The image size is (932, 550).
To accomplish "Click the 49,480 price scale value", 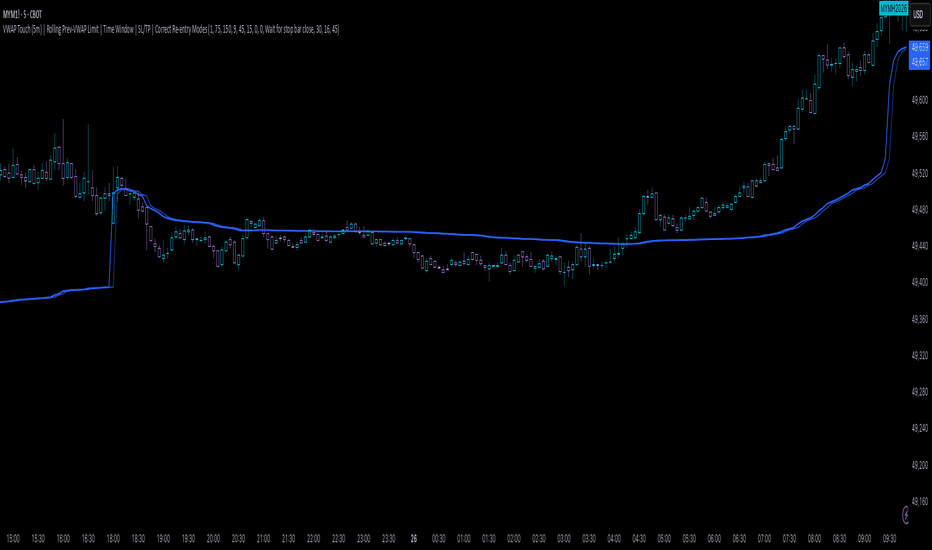I will click(x=920, y=209).
